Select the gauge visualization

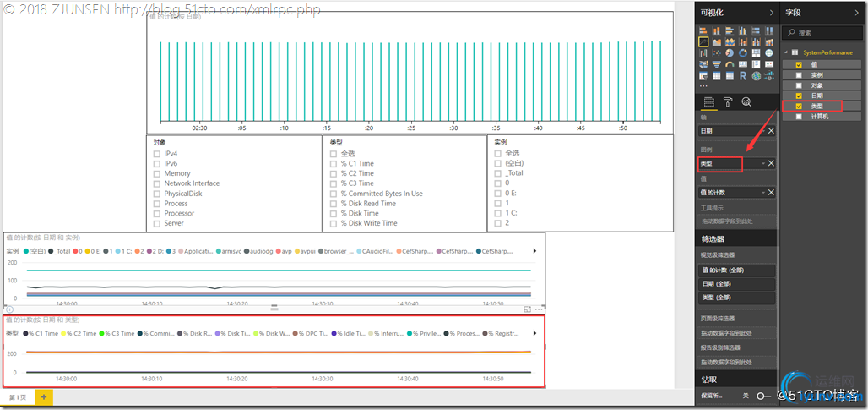[730, 64]
